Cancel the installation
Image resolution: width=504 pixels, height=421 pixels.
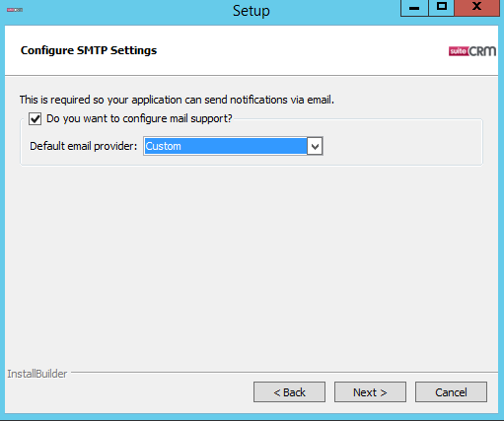pos(451,392)
